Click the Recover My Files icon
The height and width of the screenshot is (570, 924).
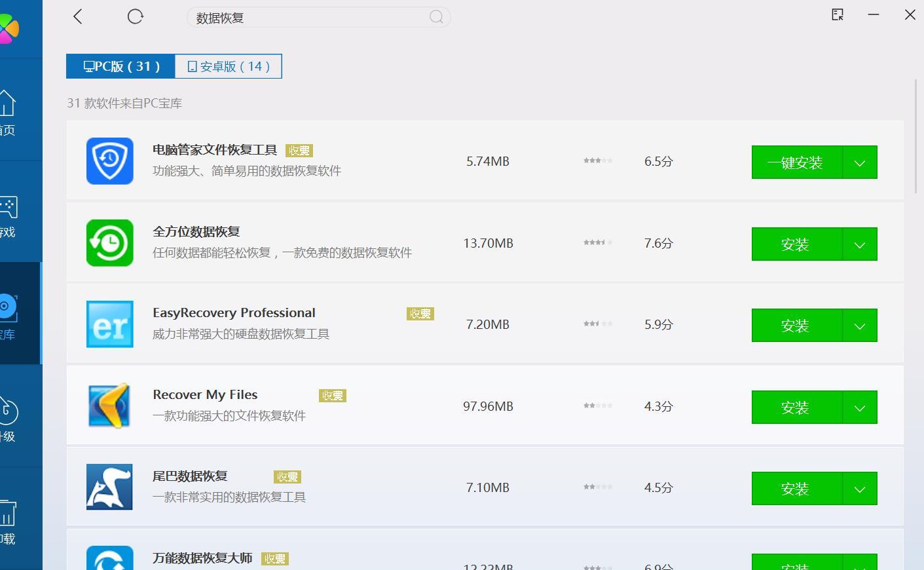[x=110, y=406]
